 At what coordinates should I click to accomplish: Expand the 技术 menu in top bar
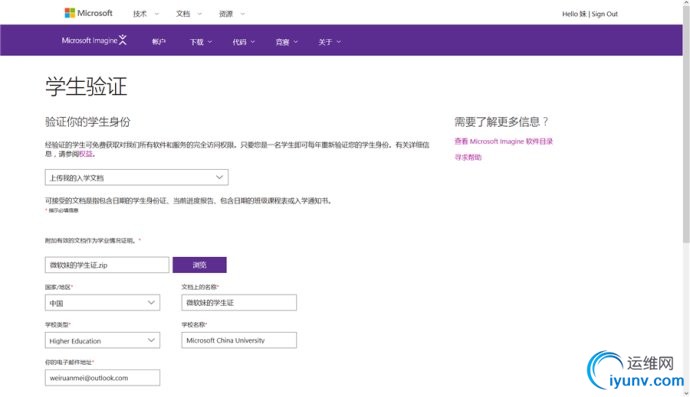(x=146, y=14)
